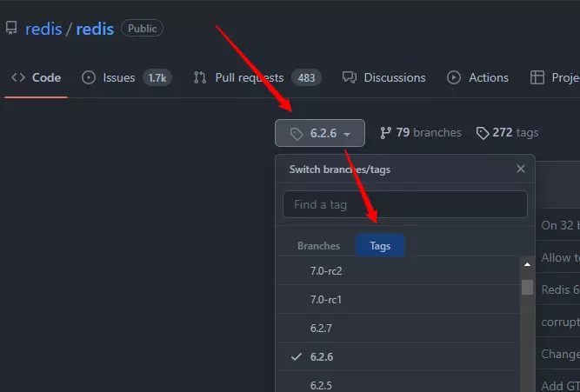580x392 pixels.
Task: Click the Issues circle icon
Action: [89, 77]
